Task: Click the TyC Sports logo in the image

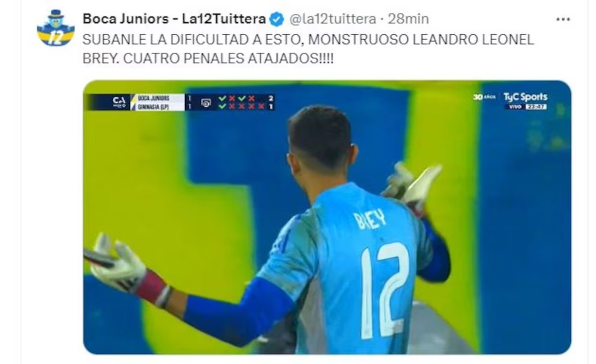Action: point(525,97)
